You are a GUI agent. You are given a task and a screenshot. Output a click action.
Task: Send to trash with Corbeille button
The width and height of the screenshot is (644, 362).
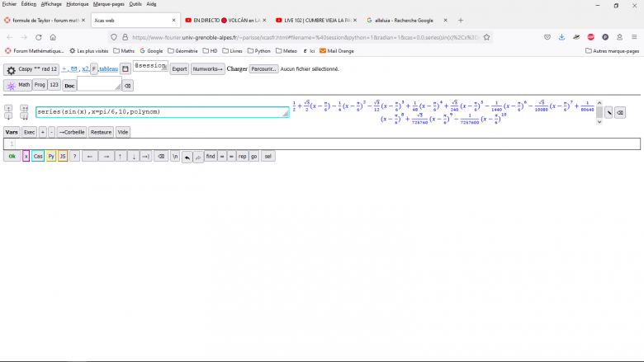tap(72, 132)
